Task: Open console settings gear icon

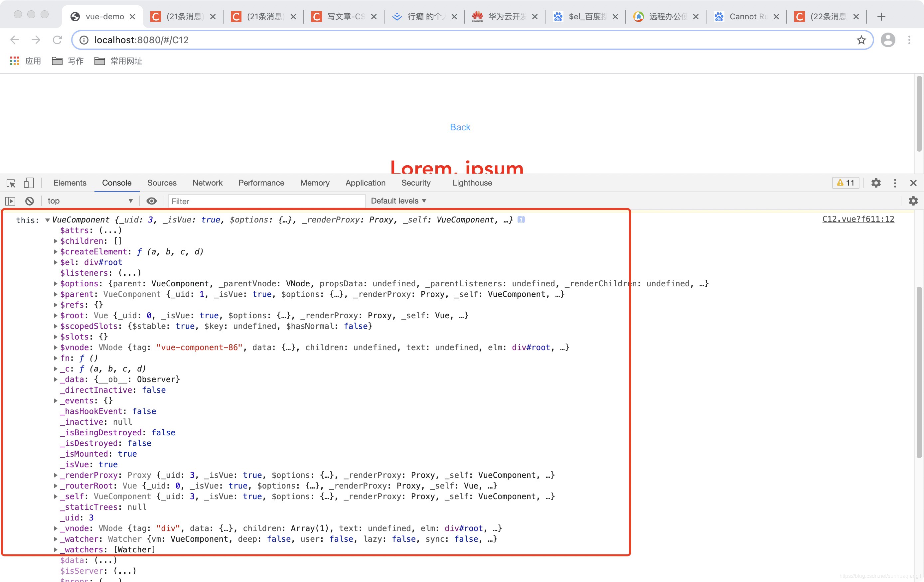Action: click(913, 201)
